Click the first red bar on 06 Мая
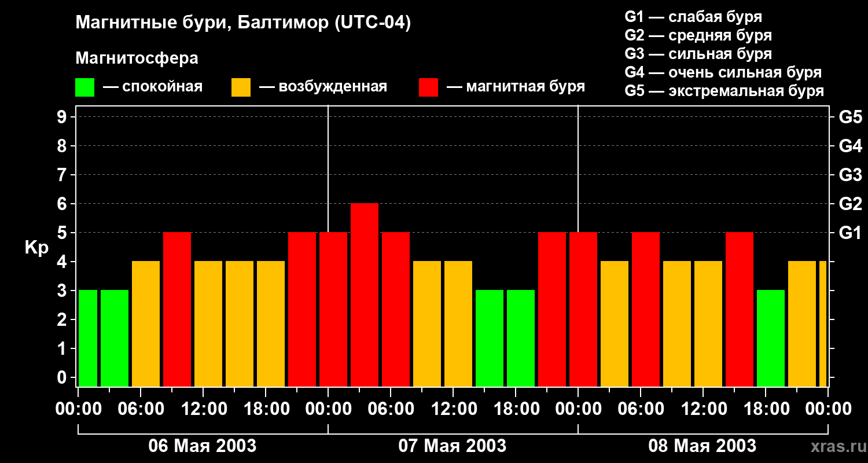This screenshot has width=868, height=463. (177, 308)
